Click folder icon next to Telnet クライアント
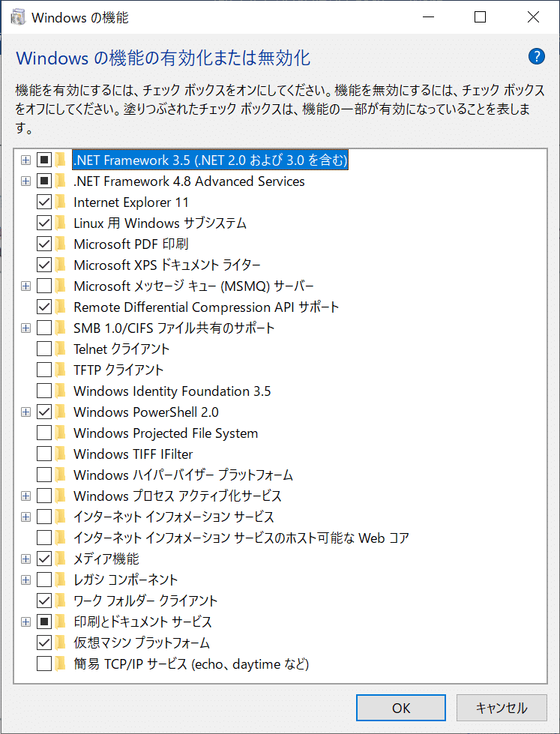 point(60,349)
